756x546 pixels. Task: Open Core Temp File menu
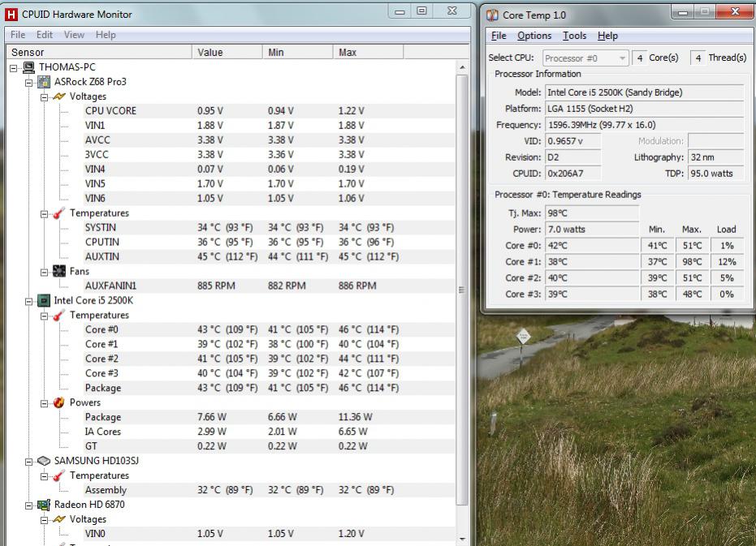pyautogui.click(x=499, y=36)
